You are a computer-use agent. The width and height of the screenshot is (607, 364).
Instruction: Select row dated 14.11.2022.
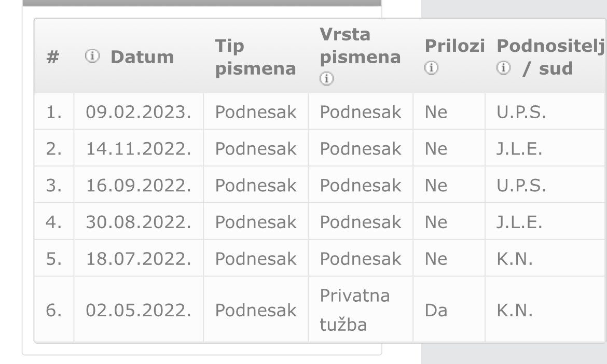(320, 148)
